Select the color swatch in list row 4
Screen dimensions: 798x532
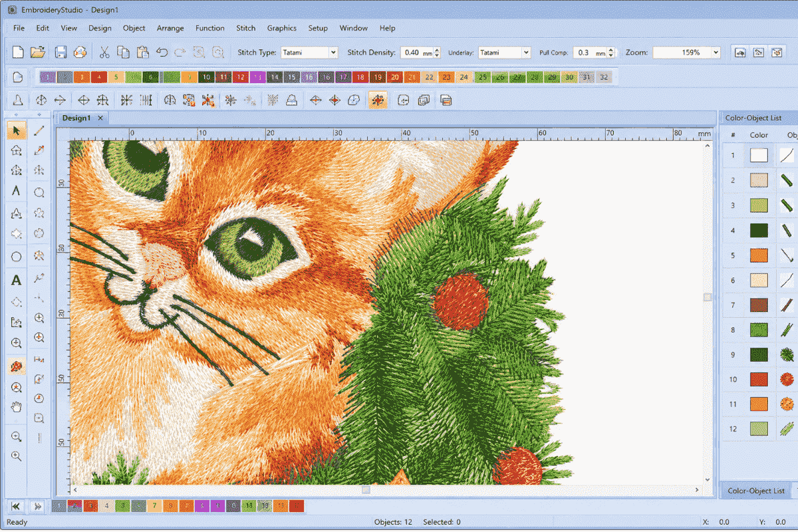pos(759,230)
